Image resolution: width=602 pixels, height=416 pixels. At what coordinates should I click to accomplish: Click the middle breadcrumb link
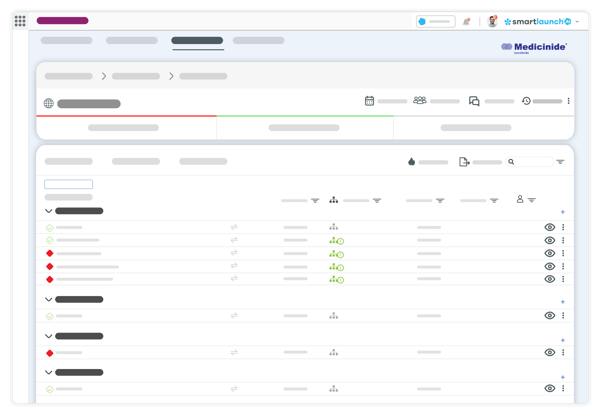pos(136,76)
